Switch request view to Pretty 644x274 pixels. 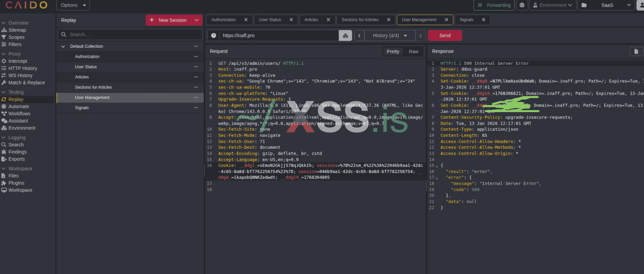(393, 51)
